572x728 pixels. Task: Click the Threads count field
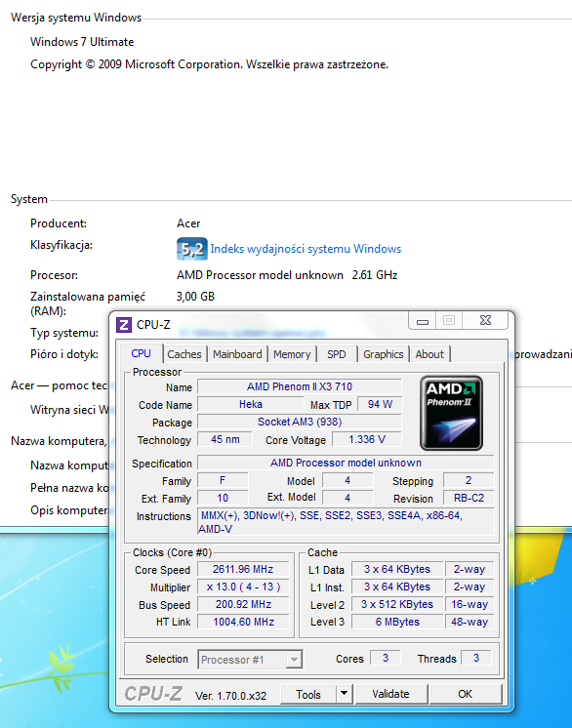(x=476, y=658)
